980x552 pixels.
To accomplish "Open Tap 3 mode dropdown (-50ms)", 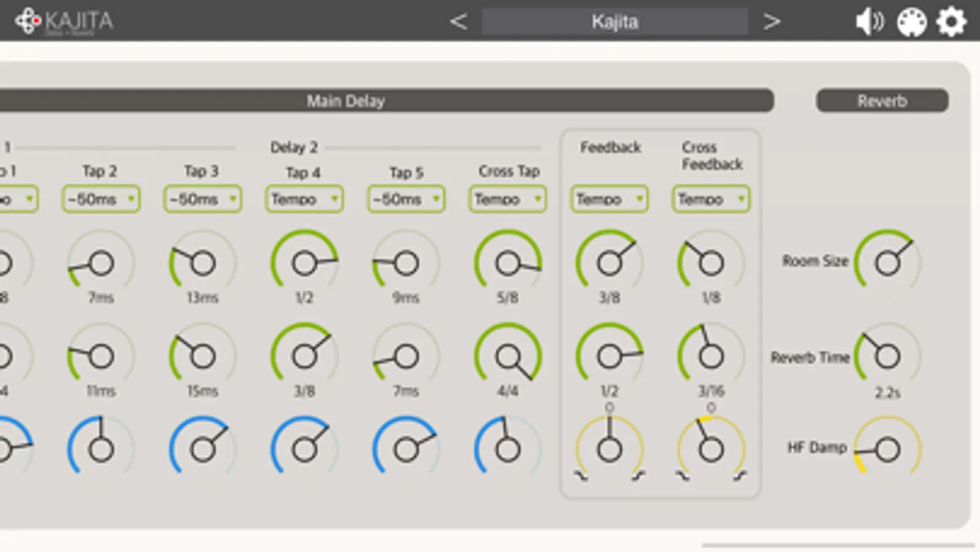I will click(x=202, y=199).
